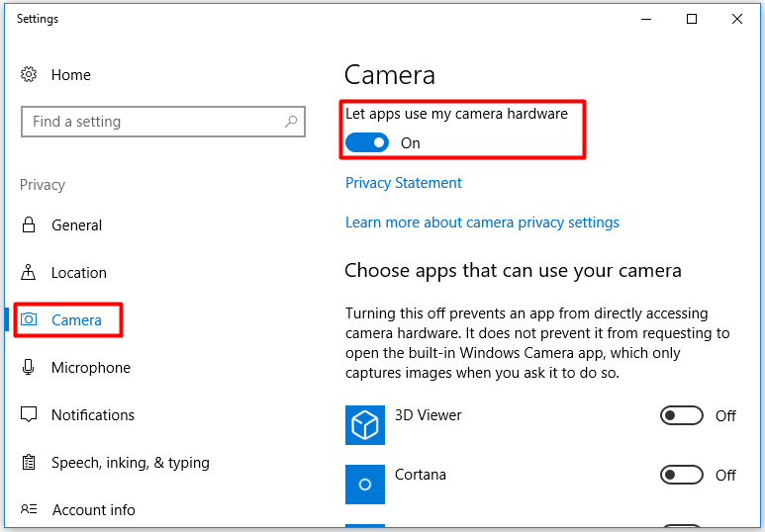Turn off Let apps use camera toggle
765x532 pixels.
pyautogui.click(x=367, y=142)
